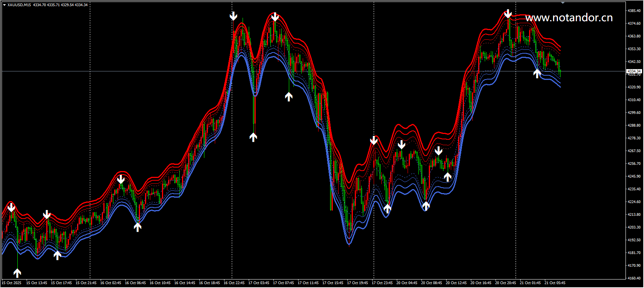Click price level 4160.40 on the scale

point(634,278)
